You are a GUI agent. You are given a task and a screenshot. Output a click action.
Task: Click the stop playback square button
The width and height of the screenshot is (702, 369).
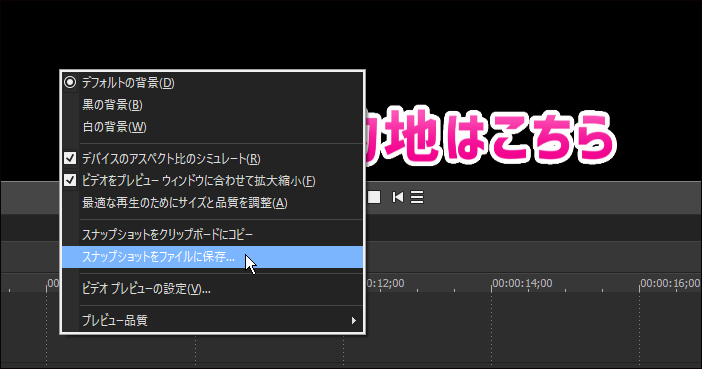coord(374,197)
